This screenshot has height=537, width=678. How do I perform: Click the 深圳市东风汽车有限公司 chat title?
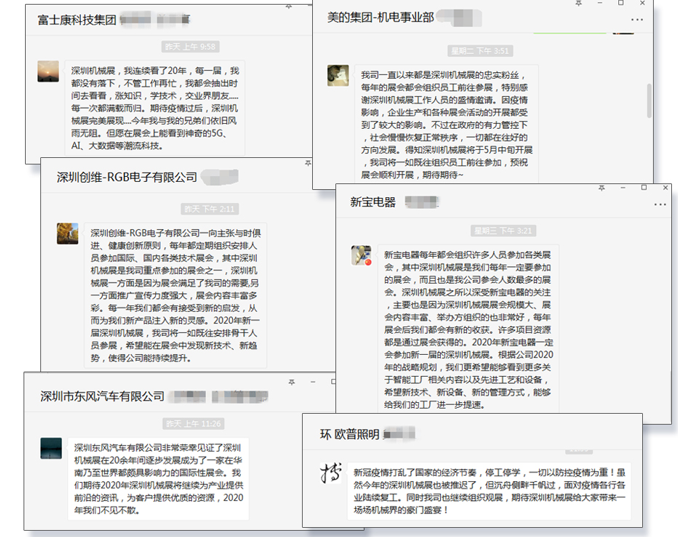click(102, 396)
